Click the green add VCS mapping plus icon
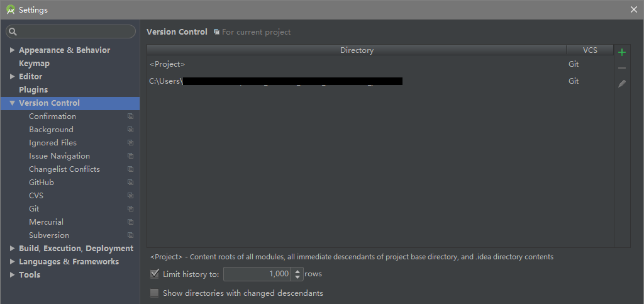The height and width of the screenshot is (304, 644). [x=622, y=52]
